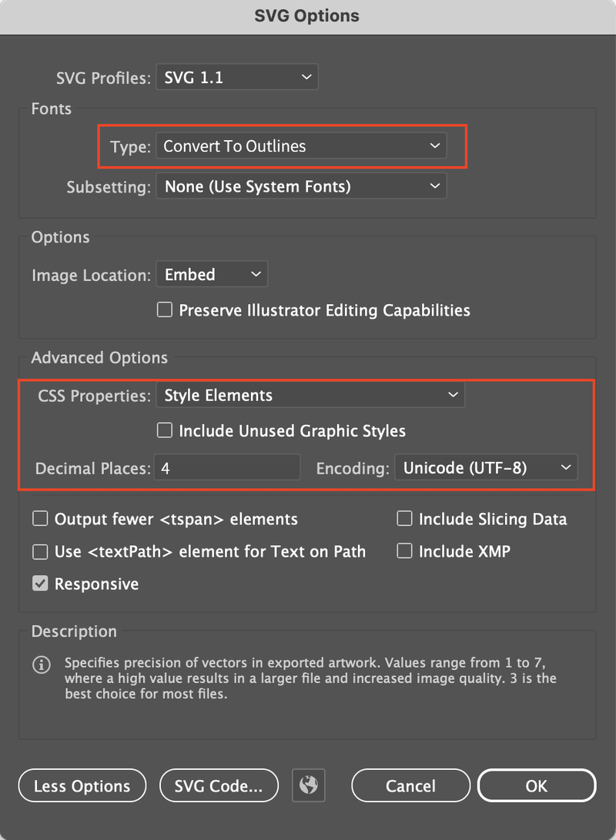The image size is (616, 840).
Task: Enable Include Unused Graphic Styles
Action: (x=164, y=430)
